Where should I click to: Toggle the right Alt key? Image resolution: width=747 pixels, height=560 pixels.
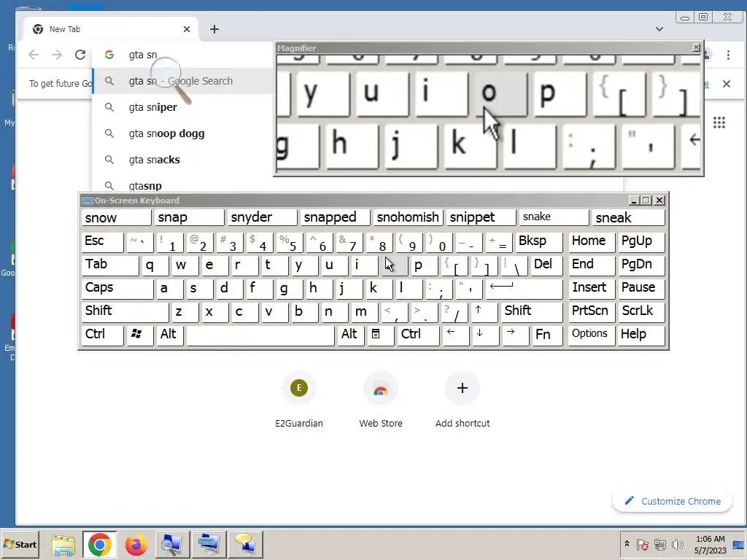coord(351,335)
